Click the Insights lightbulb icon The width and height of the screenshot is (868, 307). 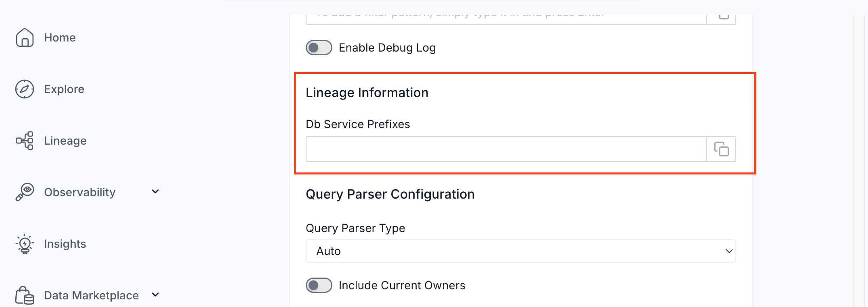[x=25, y=244]
